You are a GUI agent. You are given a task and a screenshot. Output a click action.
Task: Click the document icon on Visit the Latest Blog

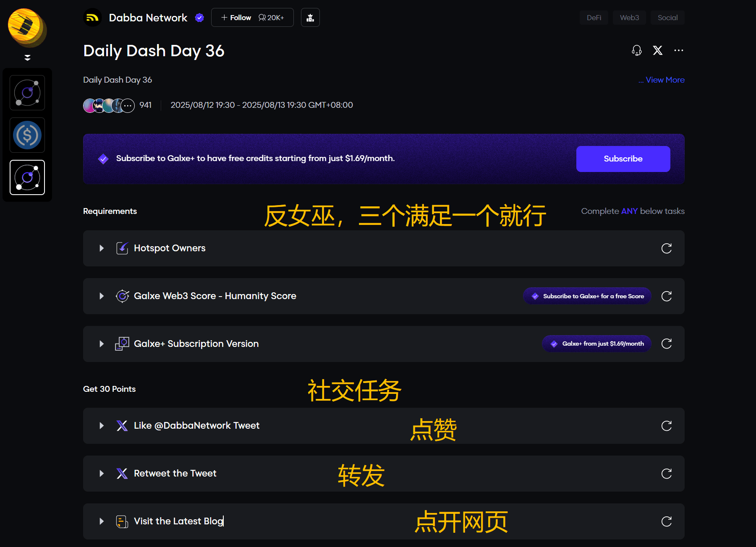(x=122, y=521)
